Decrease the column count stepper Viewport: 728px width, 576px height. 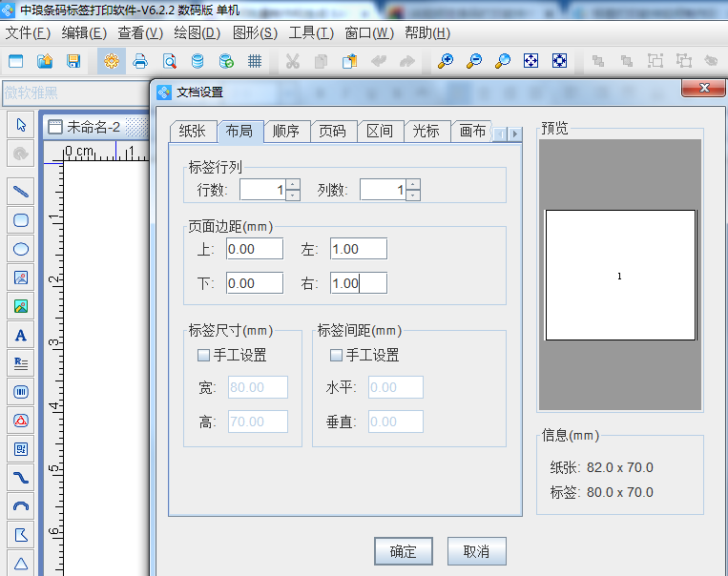[412, 195]
